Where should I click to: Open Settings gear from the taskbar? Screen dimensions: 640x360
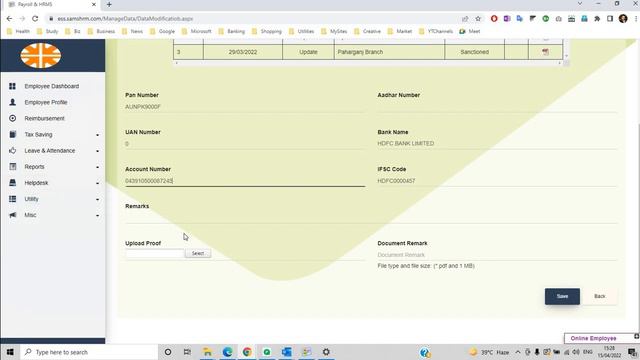coord(326,352)
